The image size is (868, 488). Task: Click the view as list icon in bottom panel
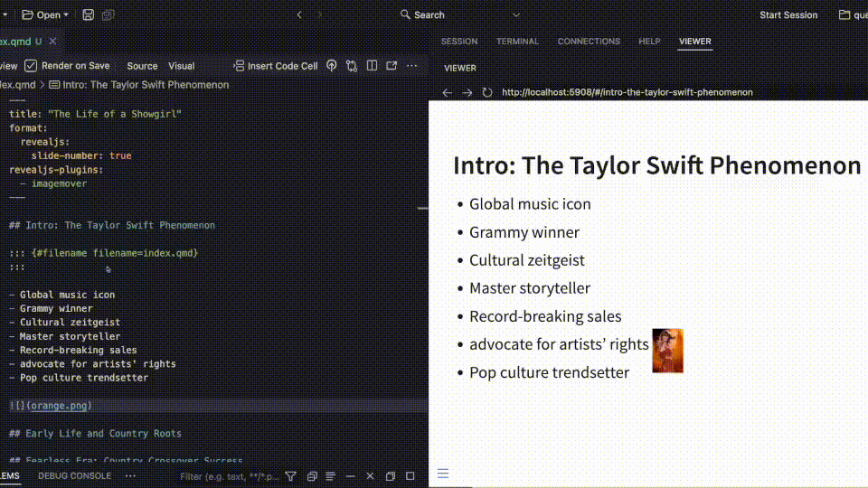[331, 476]
